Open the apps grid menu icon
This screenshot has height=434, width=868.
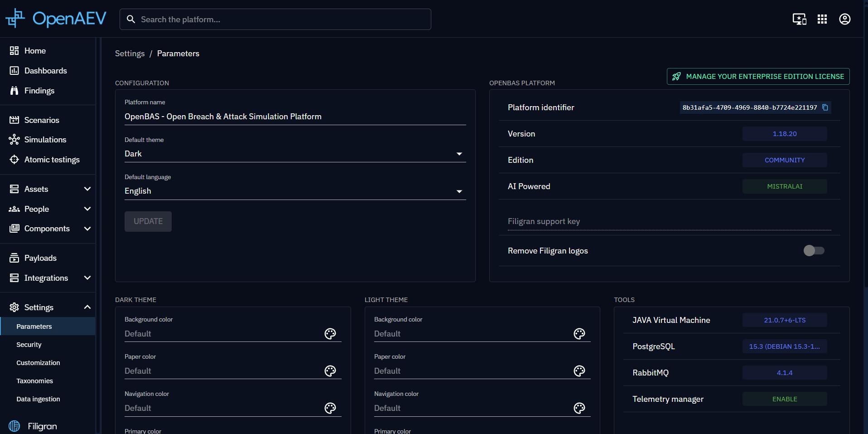[822, 19]
